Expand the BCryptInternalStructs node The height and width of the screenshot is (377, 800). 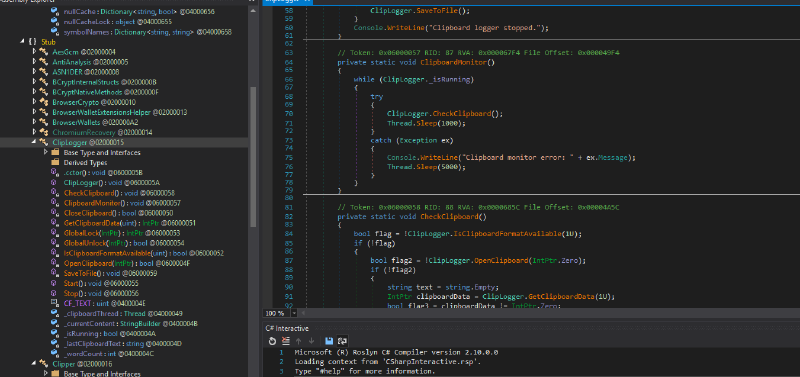point(34,82)
